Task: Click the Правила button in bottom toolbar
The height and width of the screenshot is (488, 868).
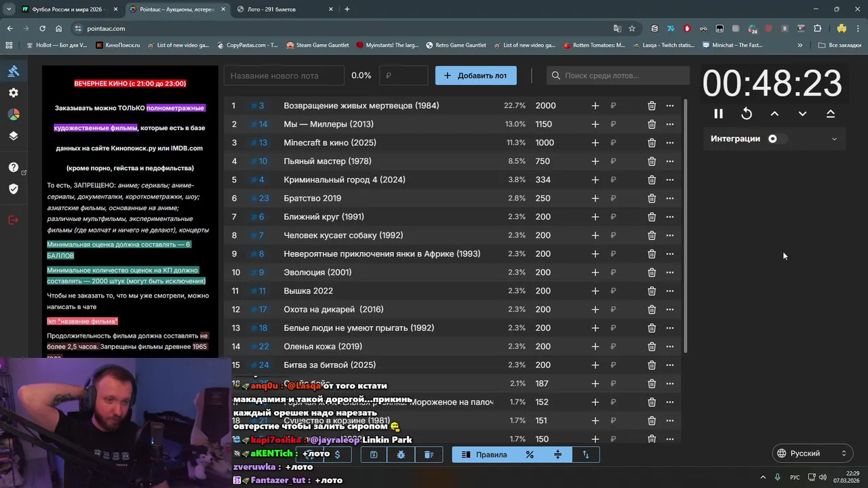Action: coord(484,455)
